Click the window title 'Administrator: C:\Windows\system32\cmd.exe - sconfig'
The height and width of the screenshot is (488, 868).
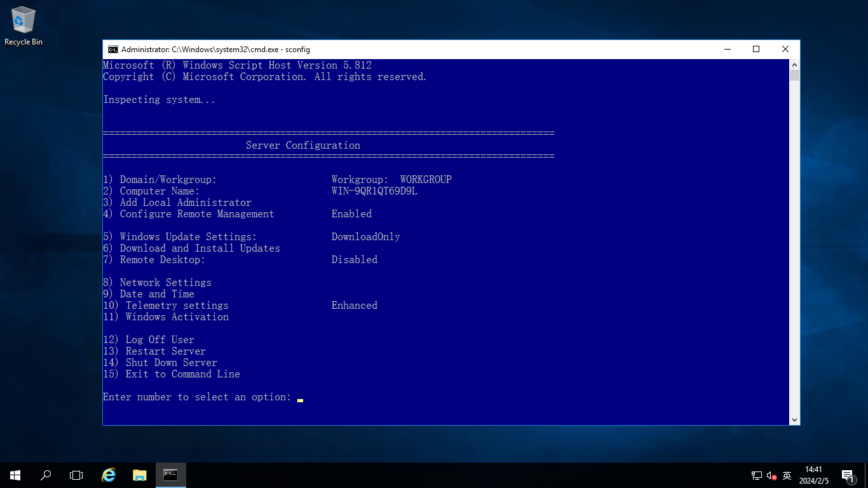[x=215, y=49]
